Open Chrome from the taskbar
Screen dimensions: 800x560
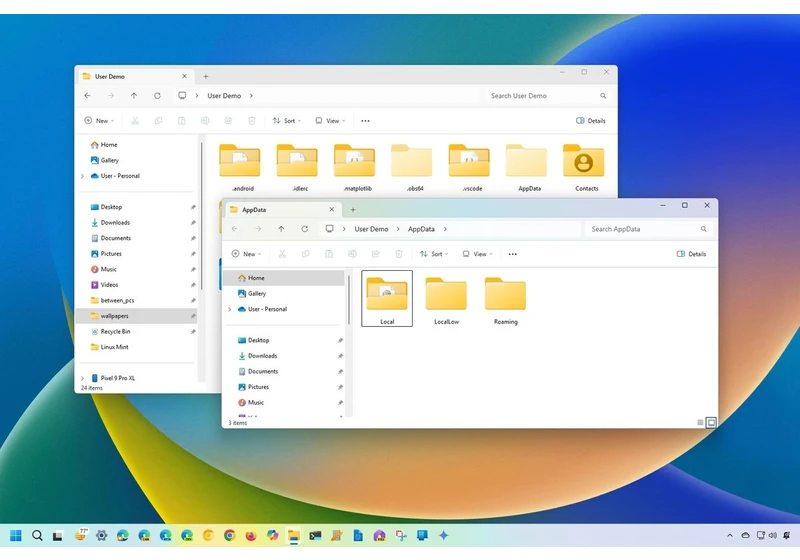tap(230, 536)
